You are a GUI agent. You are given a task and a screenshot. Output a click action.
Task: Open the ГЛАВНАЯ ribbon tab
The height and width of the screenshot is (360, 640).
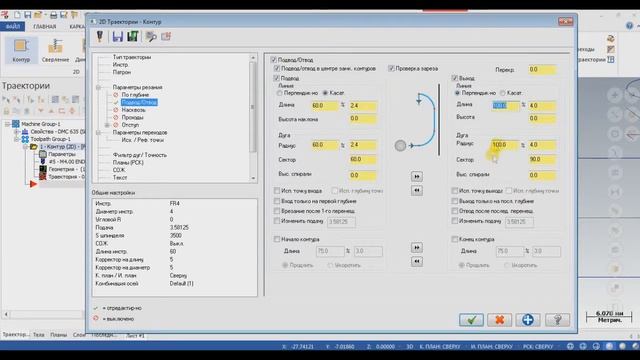(x=44, y=27)
